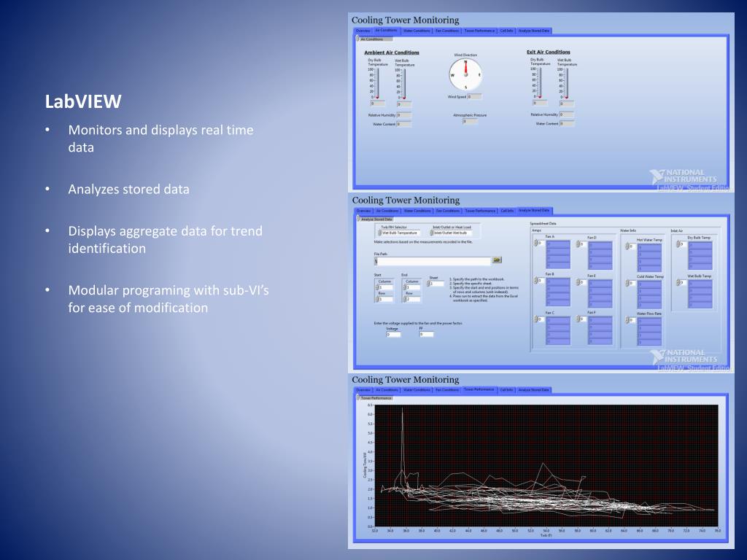Screen dimensions: 747x560
Task: Switch to Tower Performance tab in the top panel
Action: 479,31
